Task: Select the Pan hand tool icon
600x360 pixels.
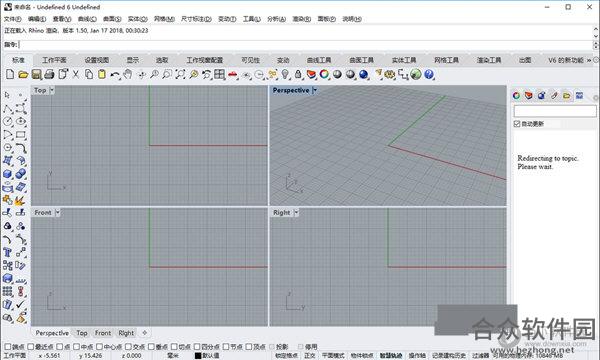Action: 128,74
